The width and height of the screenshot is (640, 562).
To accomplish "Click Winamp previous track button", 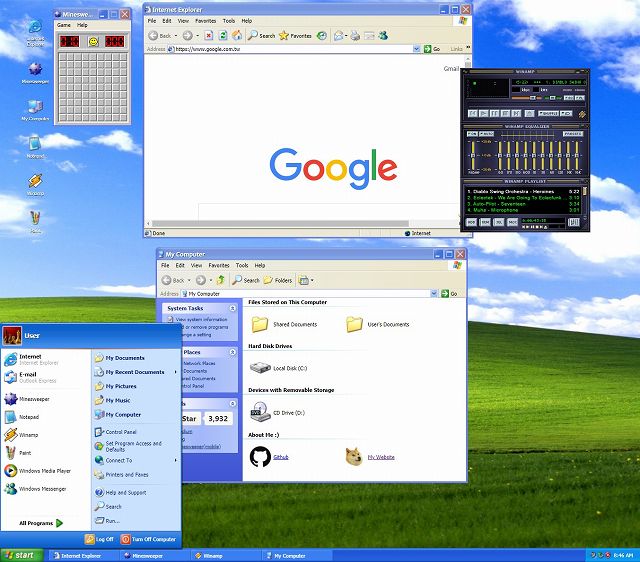I will pyautogui.click(x=473, y=113).
